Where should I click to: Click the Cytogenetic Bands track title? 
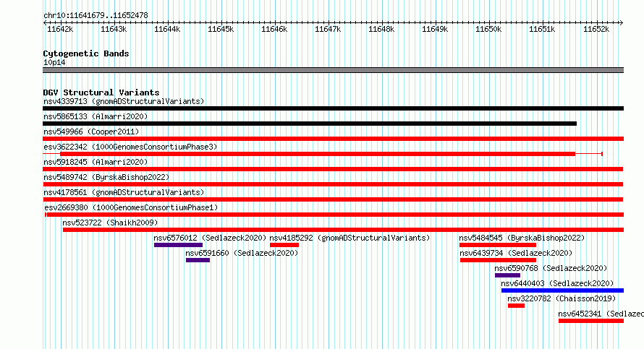(x=86, y=53)
